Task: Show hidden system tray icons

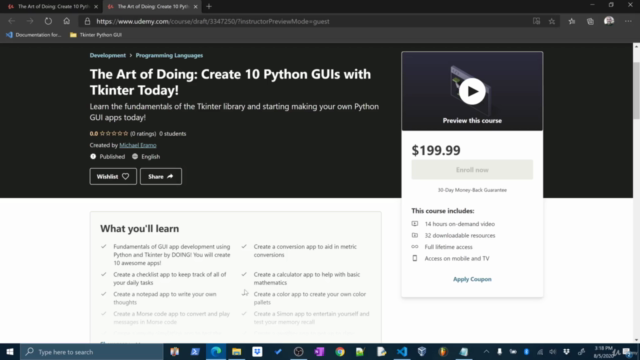Action: tap(486, 351)
